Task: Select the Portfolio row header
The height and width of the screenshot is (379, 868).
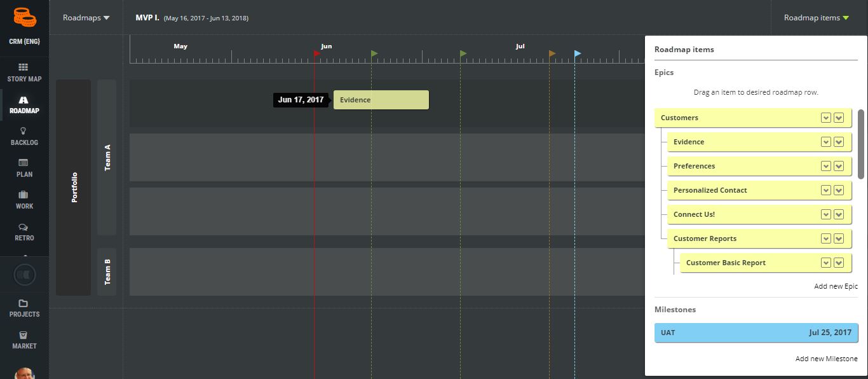Action: (x=74, y=188)
